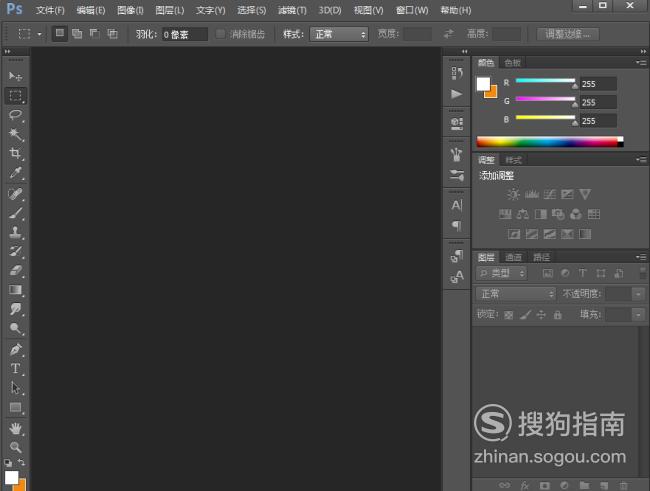Click the foreground color swatch in Color panel
The height and width of the screenshot is (491, 650).
(x=483, y=84)
